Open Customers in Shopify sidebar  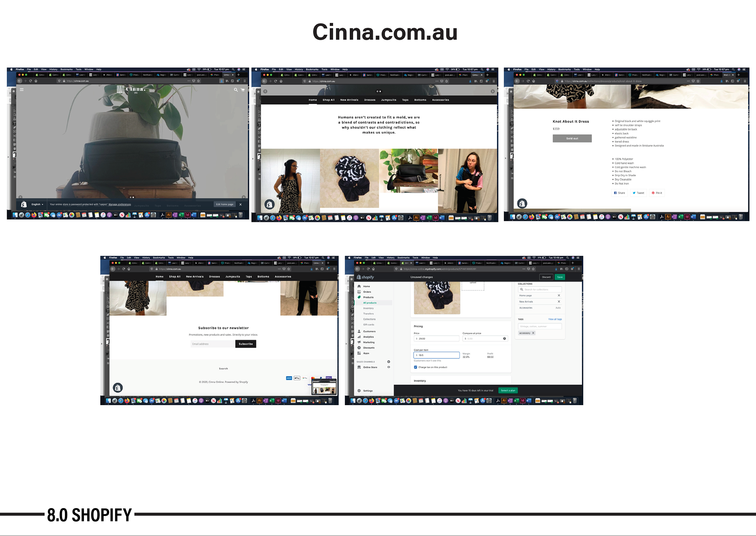click(369, 331)
